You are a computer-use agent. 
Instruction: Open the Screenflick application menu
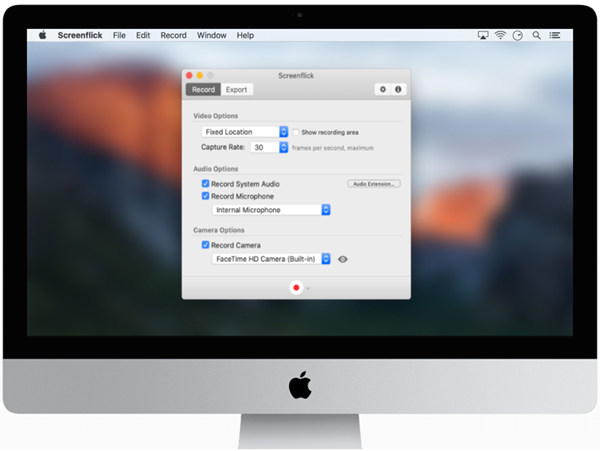coord(80,35)
